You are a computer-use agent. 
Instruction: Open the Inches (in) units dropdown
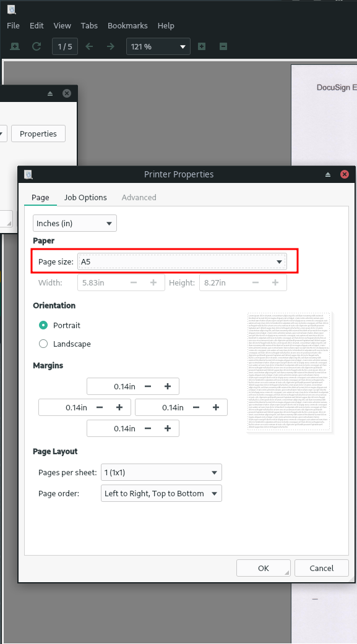tap(75, 224)
